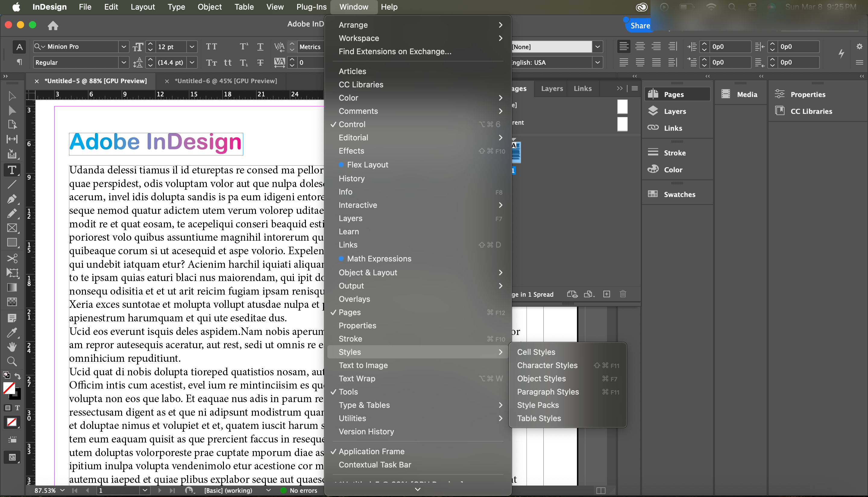Choose Paragraph Styles from the submenu
Image resolution: width=868 pixels, height=497 pixels.
click(548, 392)
